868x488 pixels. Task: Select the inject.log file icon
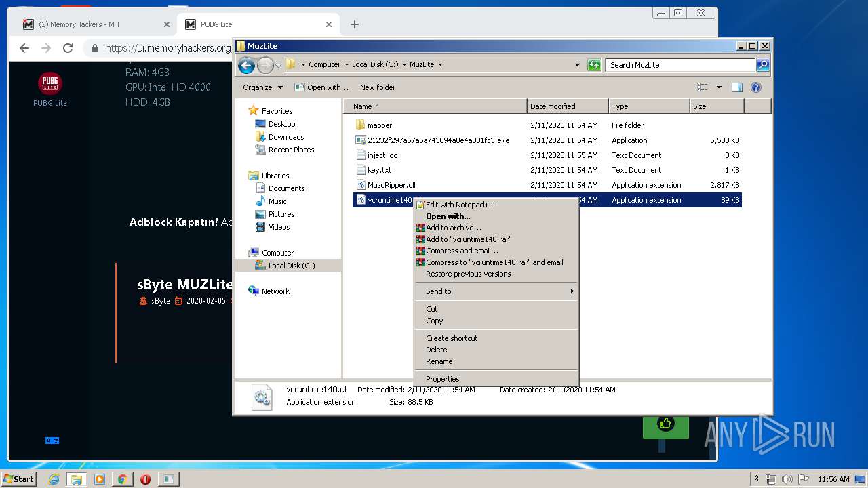pyautogui.click(x=361, y=155)
